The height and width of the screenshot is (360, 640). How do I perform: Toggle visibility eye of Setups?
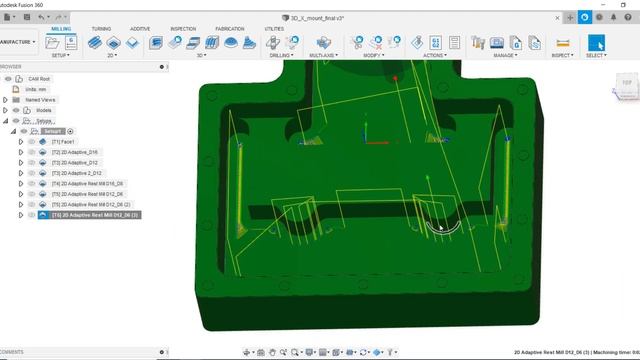tap(16, 121)
